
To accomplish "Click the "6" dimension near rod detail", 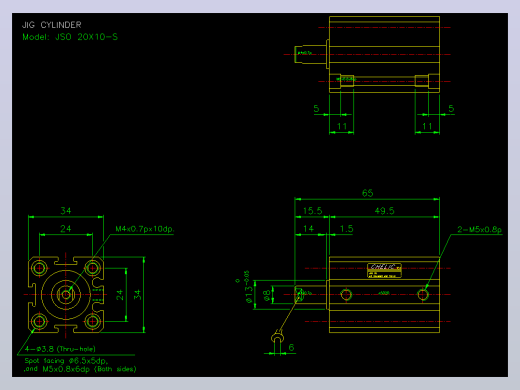I will coord(291,348).
